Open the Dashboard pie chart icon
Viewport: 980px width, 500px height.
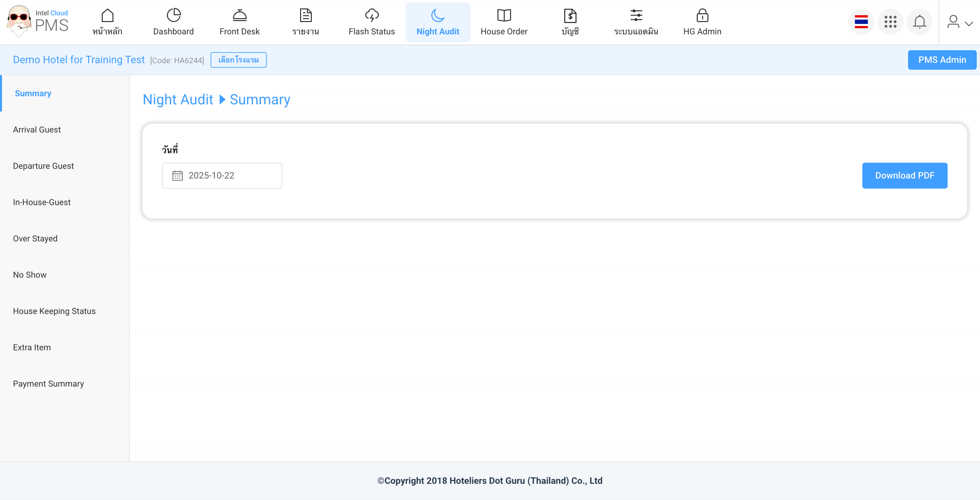[x=173, y=16]
